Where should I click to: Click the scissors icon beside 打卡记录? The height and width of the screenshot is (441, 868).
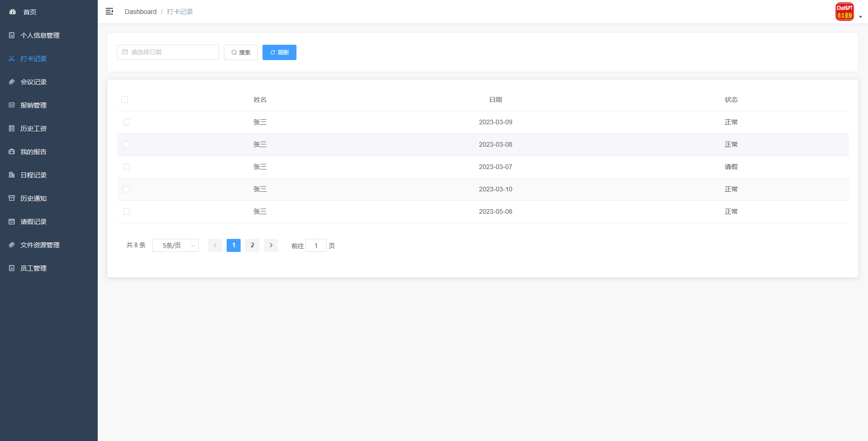pos(12,59)
